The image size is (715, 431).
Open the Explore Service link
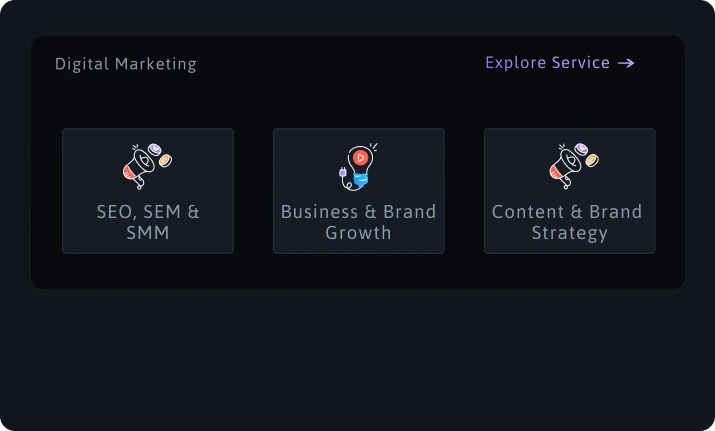(x=548, y=63)
